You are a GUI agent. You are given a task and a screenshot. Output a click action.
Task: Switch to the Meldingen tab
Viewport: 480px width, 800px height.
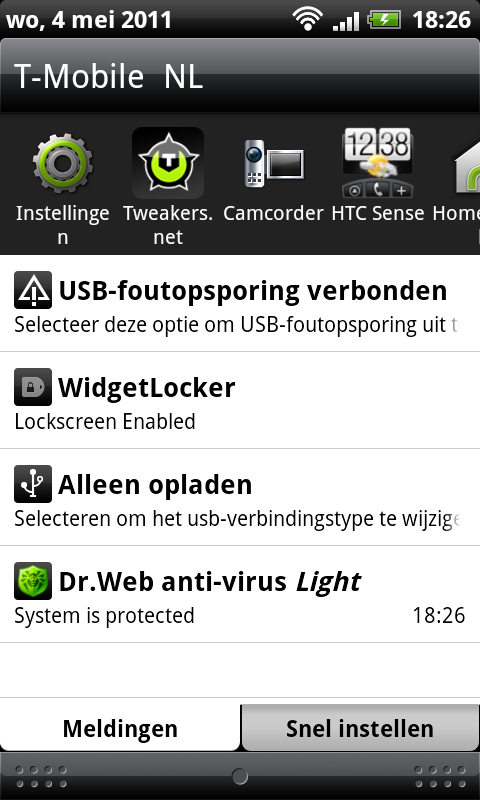click(120, 728)
